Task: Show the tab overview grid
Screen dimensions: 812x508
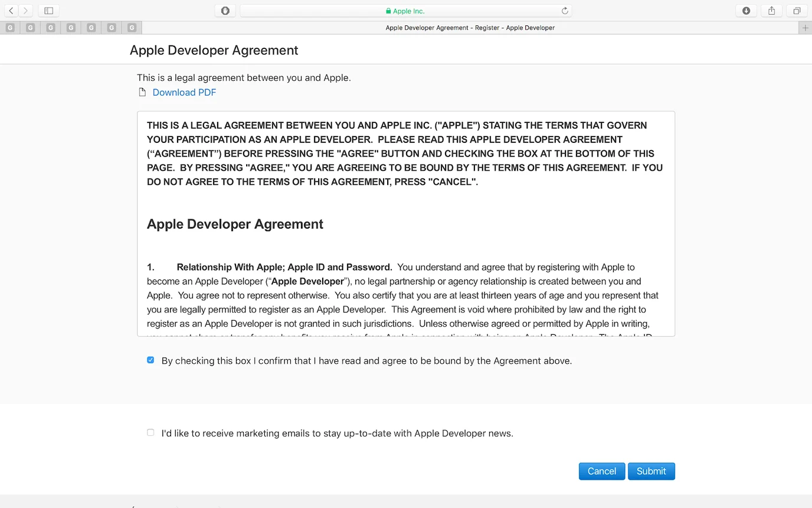Action: [797, 10]
